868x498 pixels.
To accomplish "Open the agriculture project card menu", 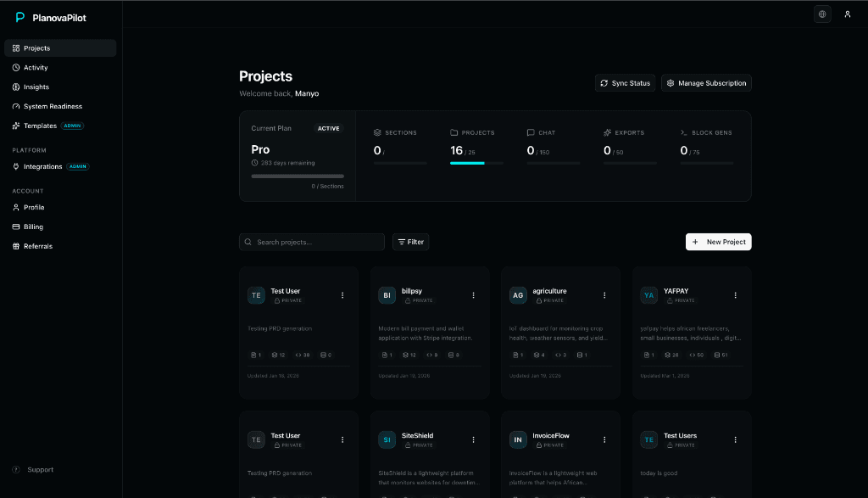I will 604,295.
